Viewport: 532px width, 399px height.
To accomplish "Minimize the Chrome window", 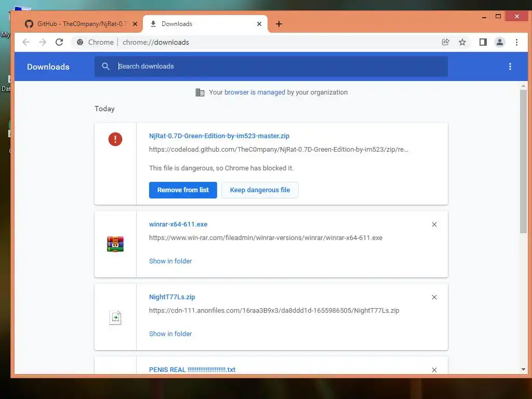I will (484, 17).
